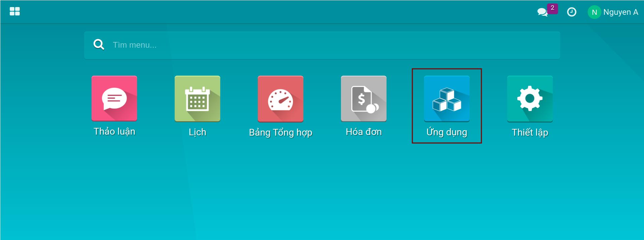Click the magnifier search icon

(x=99, y=45)
